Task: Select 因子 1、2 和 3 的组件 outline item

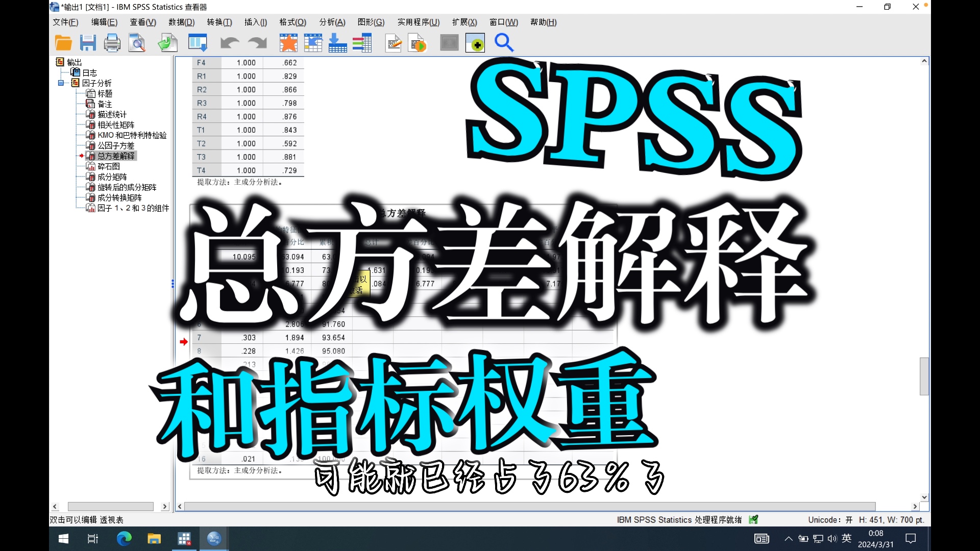Action: (x=133, y=208)
